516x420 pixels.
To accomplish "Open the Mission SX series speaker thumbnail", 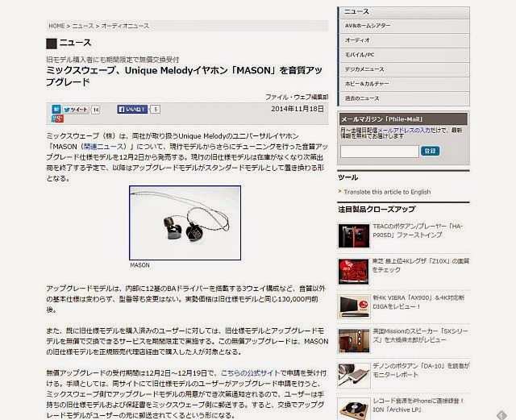I will [354, 341].
